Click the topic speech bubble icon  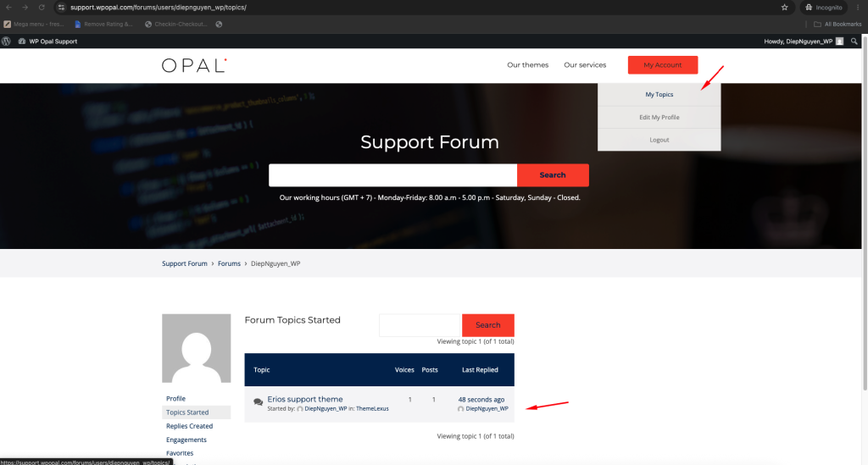pos(258,402)
